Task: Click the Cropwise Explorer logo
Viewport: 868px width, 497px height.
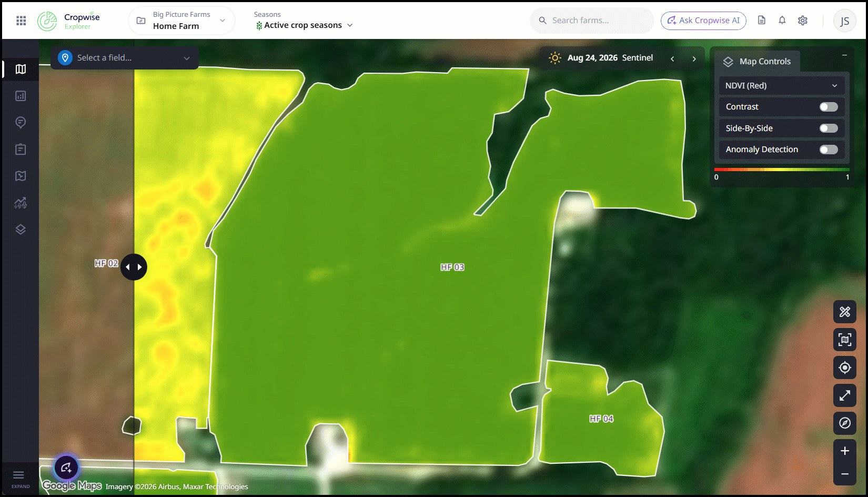Action: [68, 21]
